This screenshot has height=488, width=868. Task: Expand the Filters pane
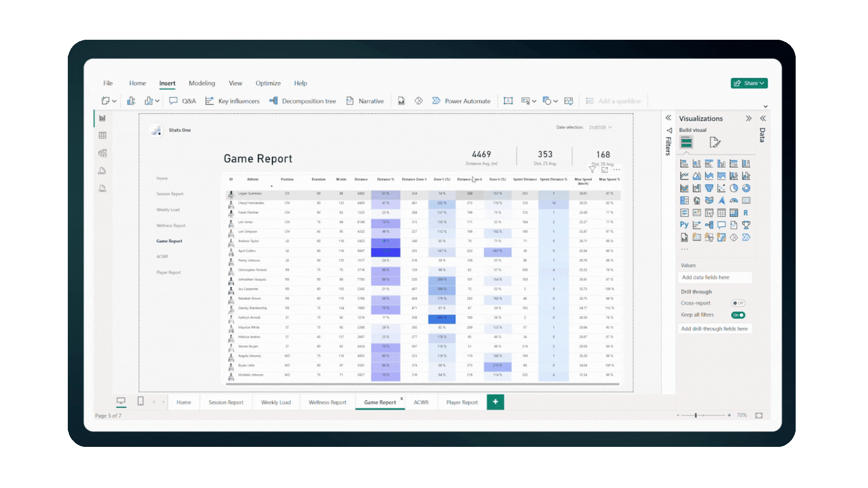668,118
